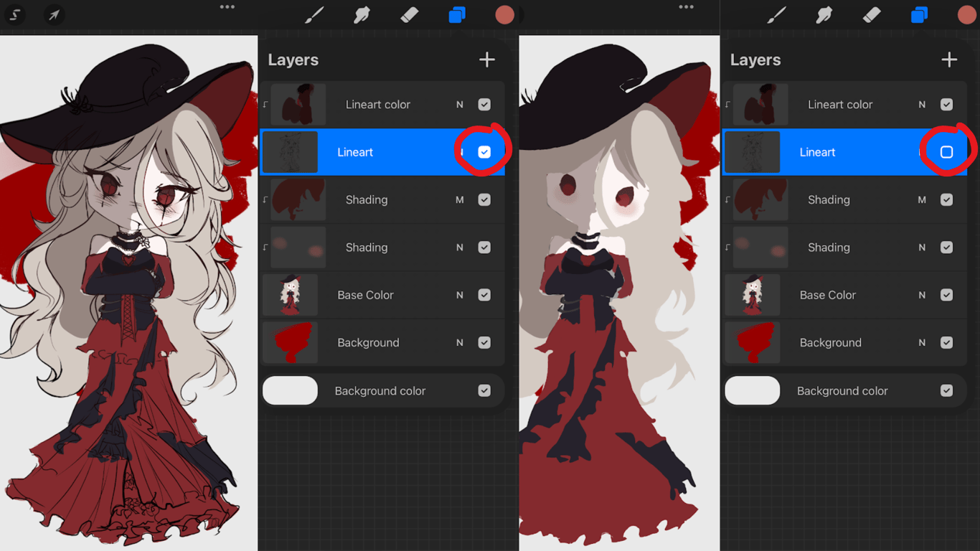This screenshot has width=980, height=551.
Task: Open blend mode N of Base Color, right panel
Action: [922, 295]
